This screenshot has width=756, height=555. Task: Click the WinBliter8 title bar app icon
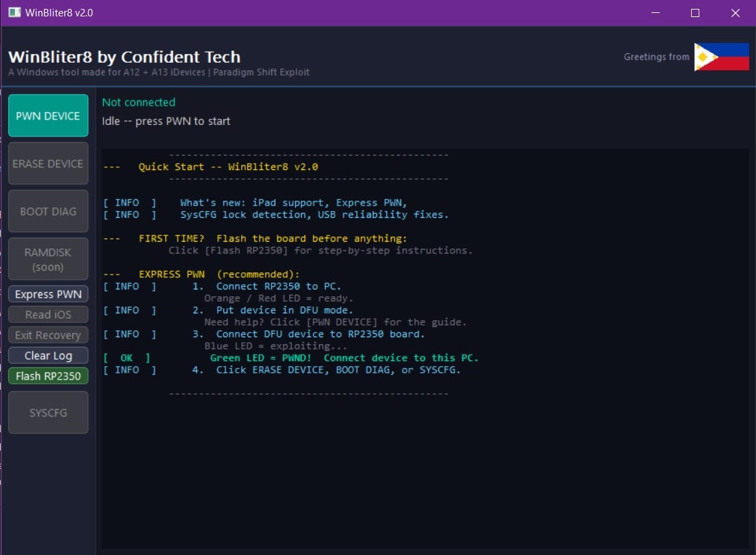coord(14,12)
